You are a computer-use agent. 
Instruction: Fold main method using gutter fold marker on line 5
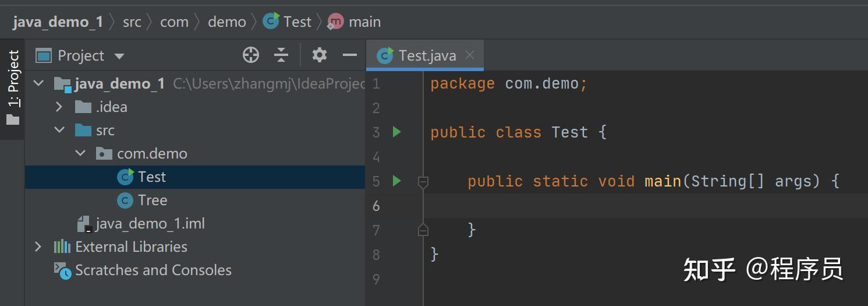click(423, 182)
